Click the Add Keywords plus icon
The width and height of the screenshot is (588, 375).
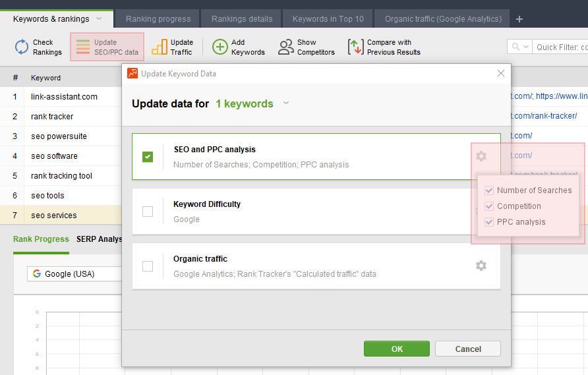[220, 47]
